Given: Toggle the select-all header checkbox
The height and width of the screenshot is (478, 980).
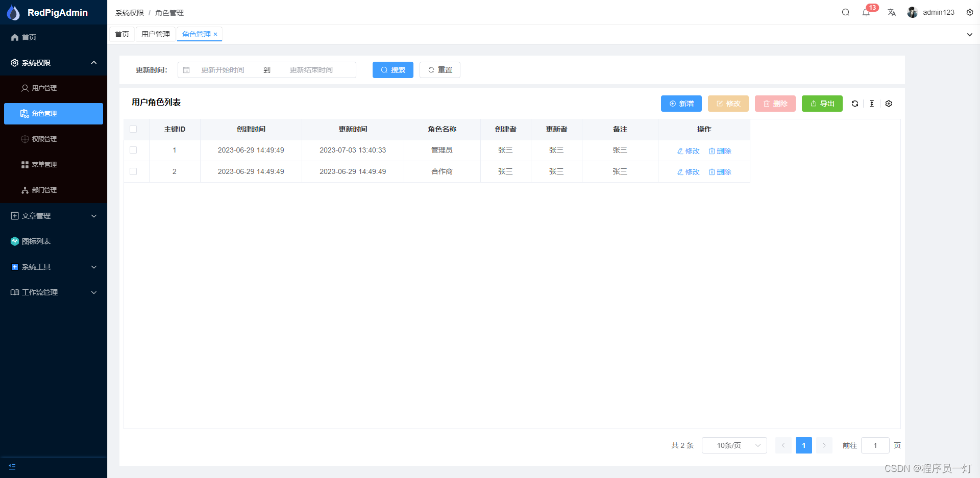Looking at the screenshot, I should (133, 129).
